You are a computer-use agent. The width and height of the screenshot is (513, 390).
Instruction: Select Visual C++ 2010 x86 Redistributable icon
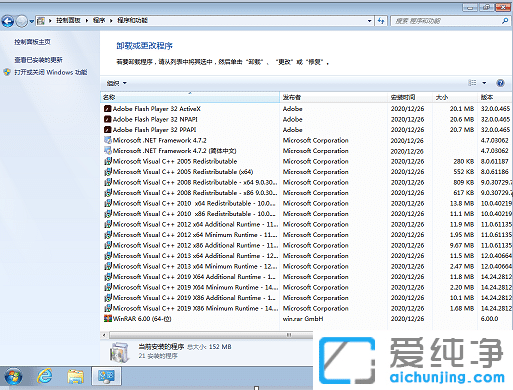click(108, 214)
